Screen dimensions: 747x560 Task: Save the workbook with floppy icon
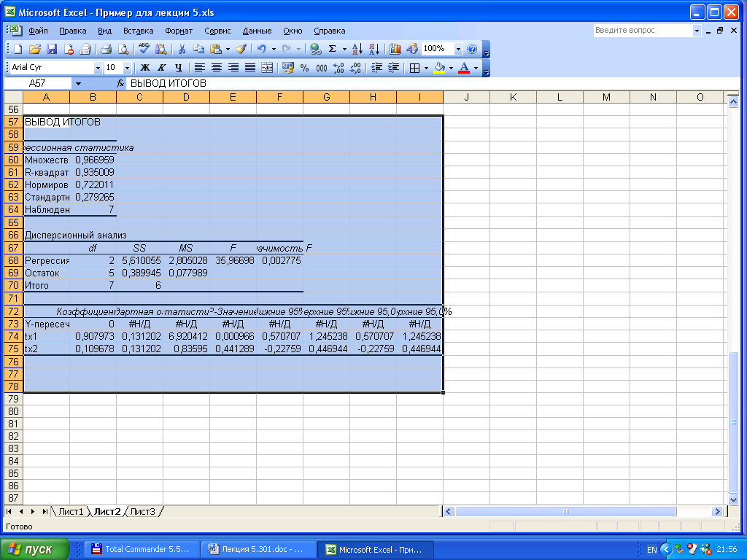(x=52, y=49)
